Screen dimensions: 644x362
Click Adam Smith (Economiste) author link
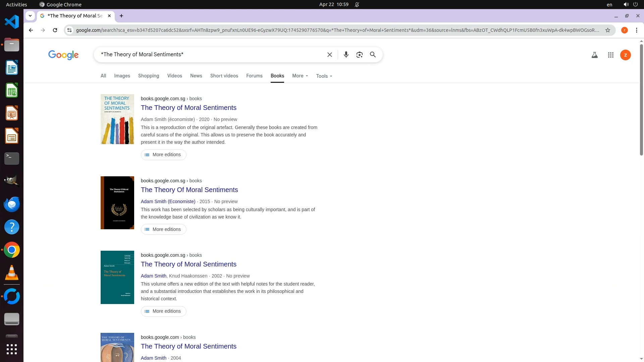[x=168, y=201]
